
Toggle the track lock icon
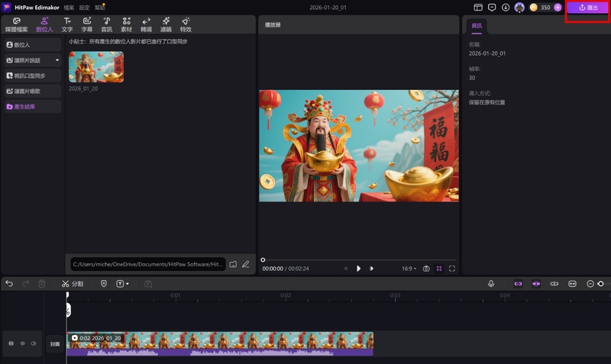pos(11,343)
